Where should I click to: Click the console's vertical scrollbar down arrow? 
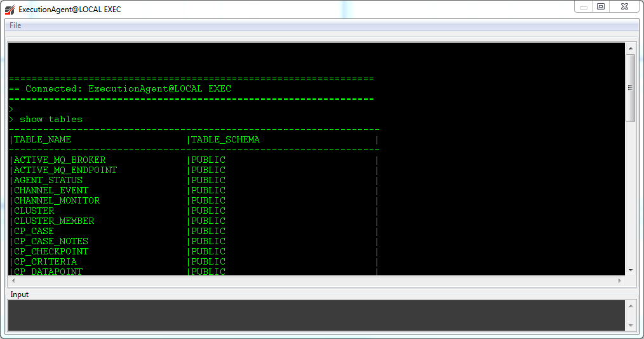[x=630, y=270]
